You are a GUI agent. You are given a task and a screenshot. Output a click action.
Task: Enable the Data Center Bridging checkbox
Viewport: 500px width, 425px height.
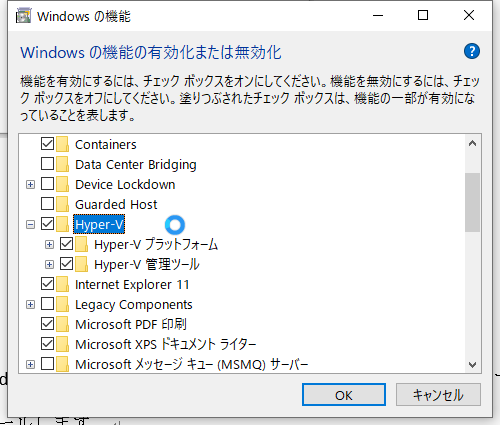coord(47,164)
